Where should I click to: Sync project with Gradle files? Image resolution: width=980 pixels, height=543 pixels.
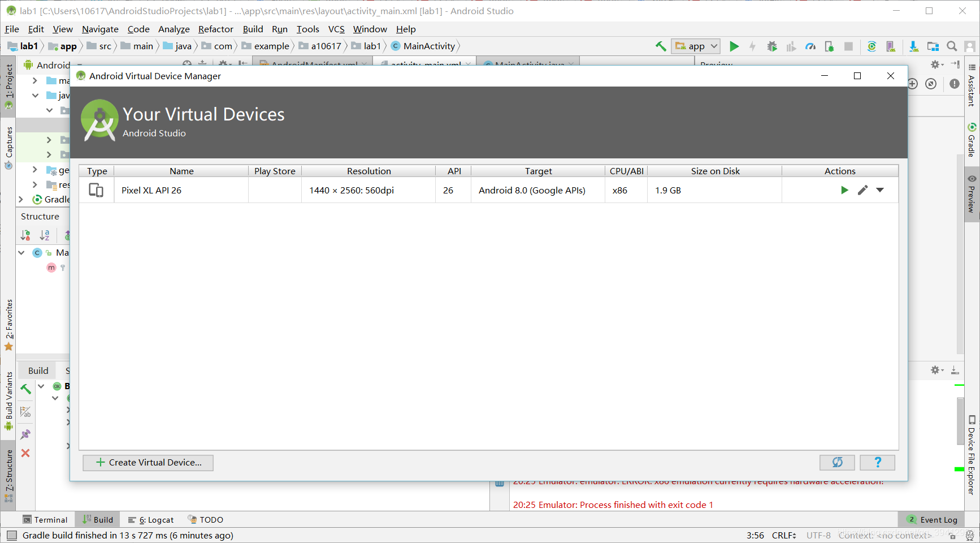871,46
